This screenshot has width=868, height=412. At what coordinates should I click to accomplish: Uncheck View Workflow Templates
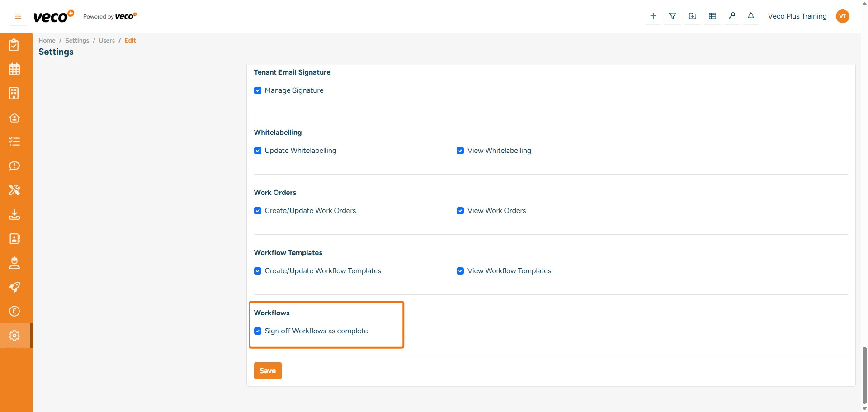pyautogui.click(x=460, y=271)
